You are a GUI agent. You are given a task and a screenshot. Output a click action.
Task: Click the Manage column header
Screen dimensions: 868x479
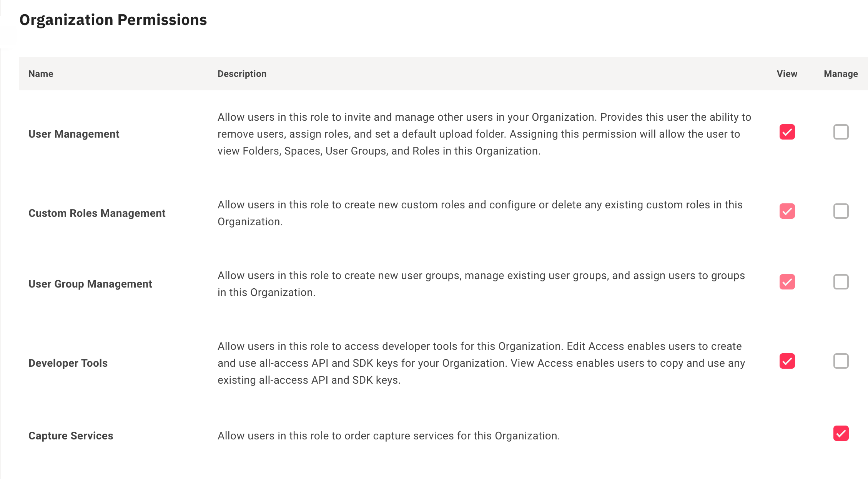840,73
